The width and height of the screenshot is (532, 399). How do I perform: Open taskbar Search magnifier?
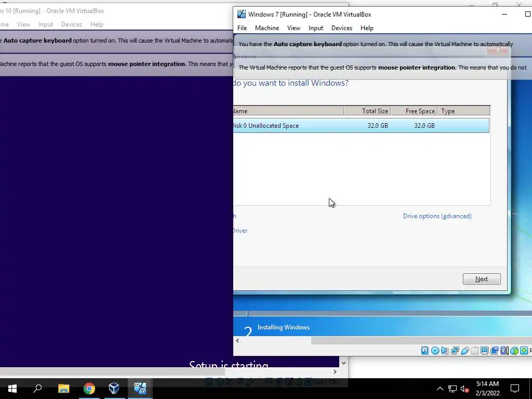click(x=37, y=388)
